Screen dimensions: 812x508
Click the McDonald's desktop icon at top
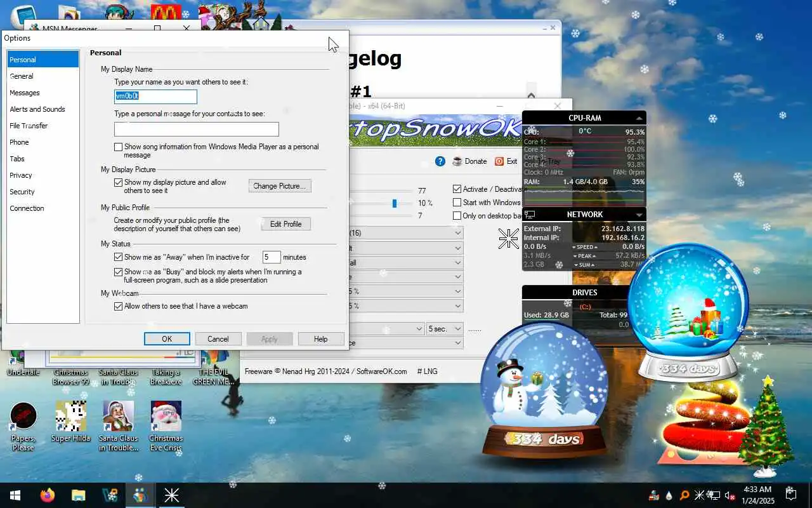pos(166,13)
